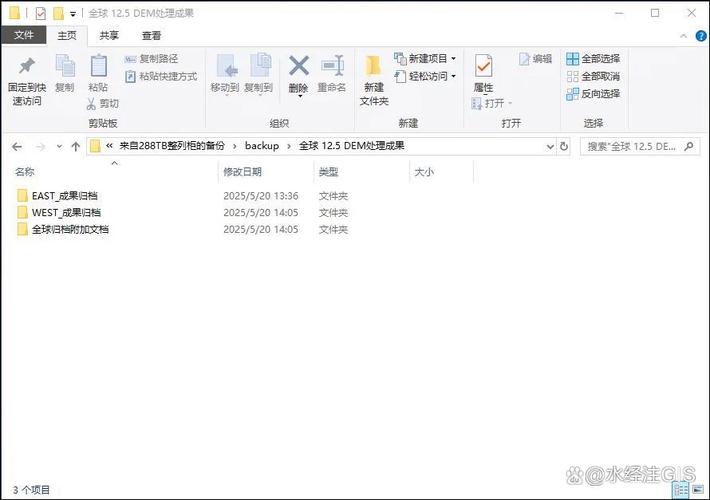The image size is (710, 500).
Task: Open the File (文件) tab
Action: 24,35
